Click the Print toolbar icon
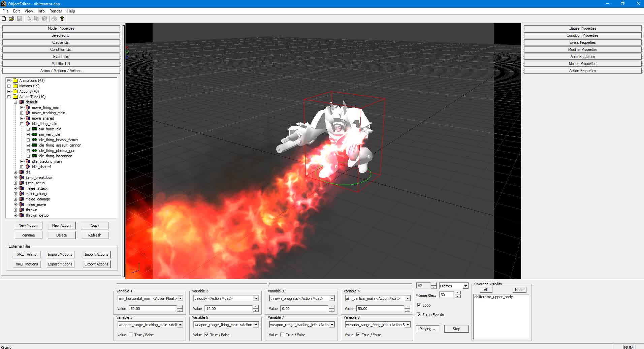Viewport: 644px width, 349px height. click(x=54, y=19)
